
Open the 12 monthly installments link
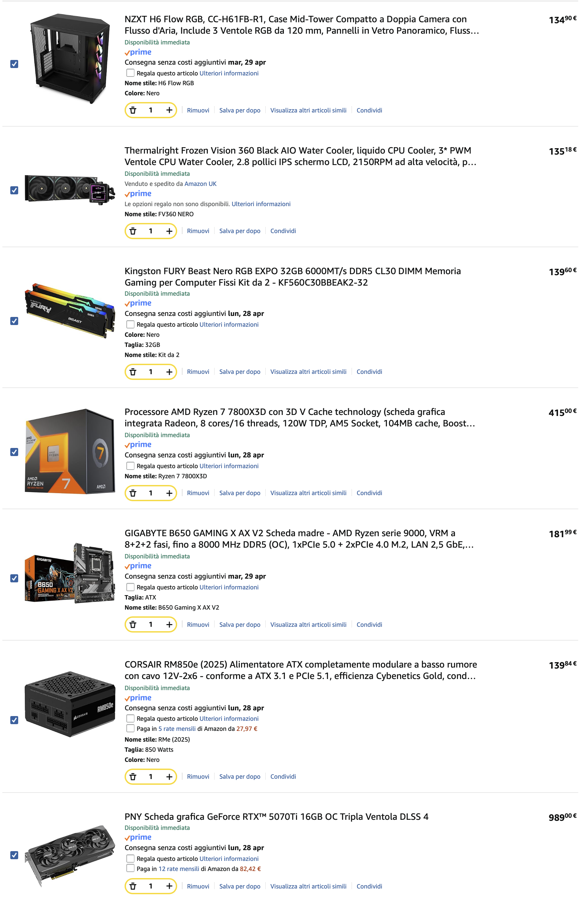pyautogui.click(x=178, y=869)
